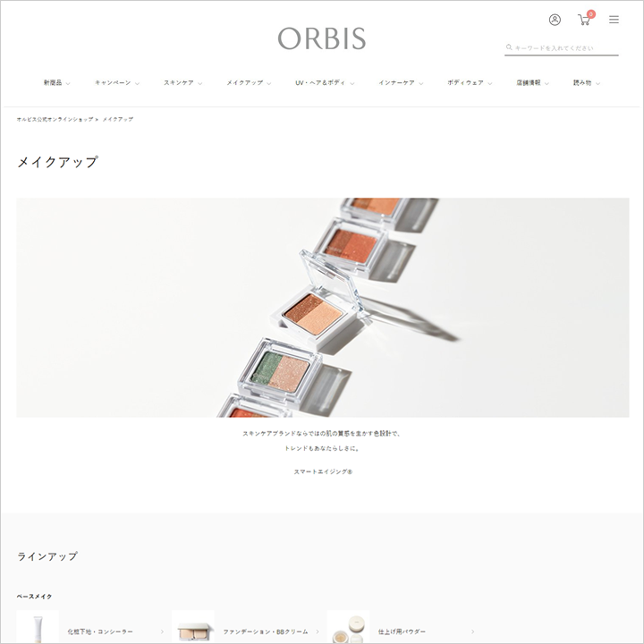Open the shopping cart icon
The width and height of the screenshot is (644, 644).
point(583,20)
